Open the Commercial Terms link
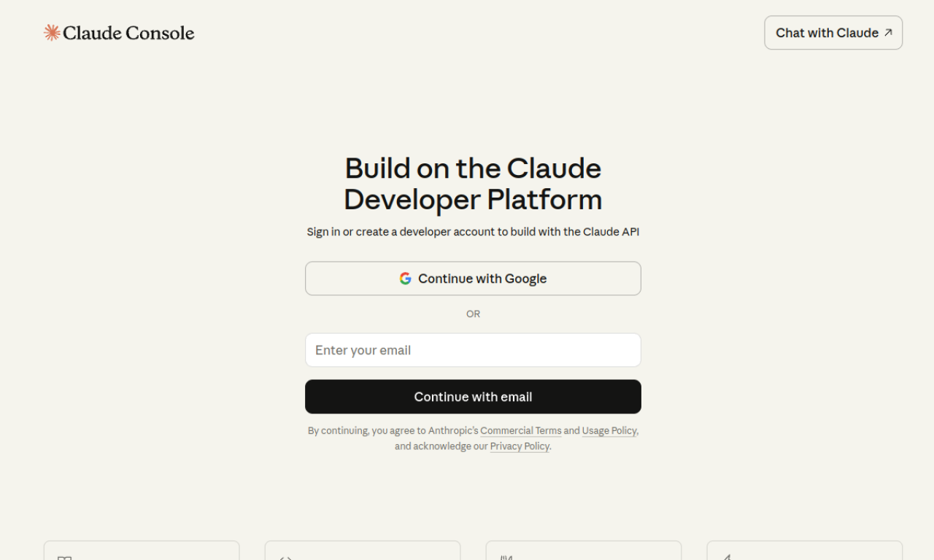 click(520, 431)
